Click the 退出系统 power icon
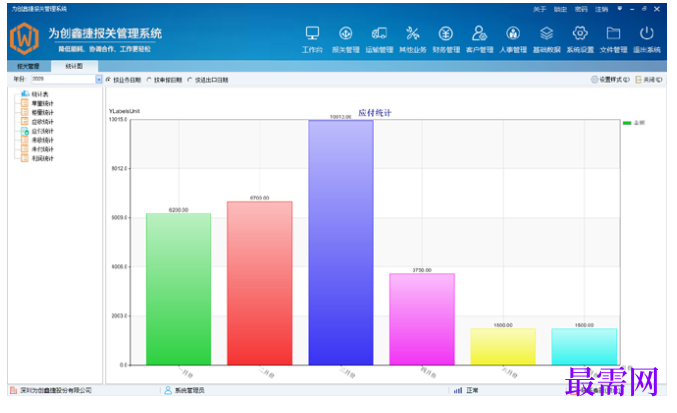This screenshot has height=413, width=677. click(x=646, y=33)
